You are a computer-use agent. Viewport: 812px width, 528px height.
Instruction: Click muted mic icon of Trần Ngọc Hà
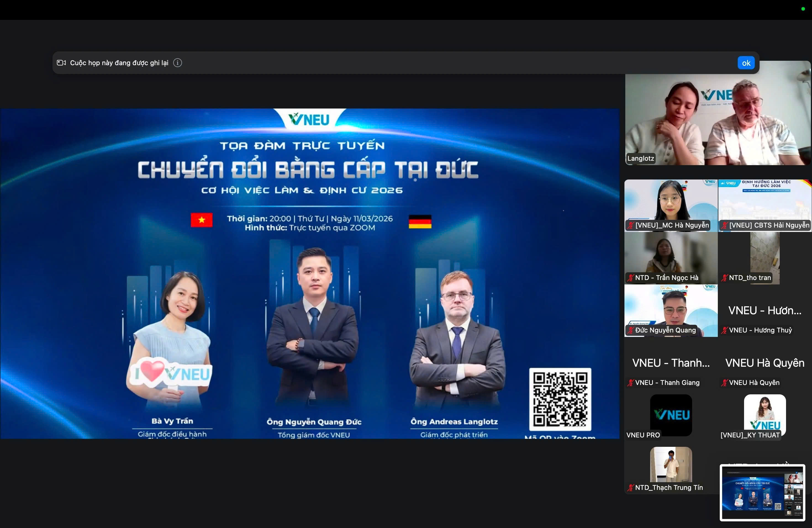pos(631,278)
